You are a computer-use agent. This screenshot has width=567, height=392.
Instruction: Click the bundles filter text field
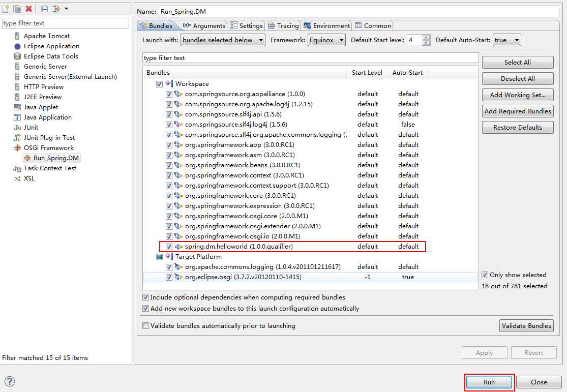311,58
